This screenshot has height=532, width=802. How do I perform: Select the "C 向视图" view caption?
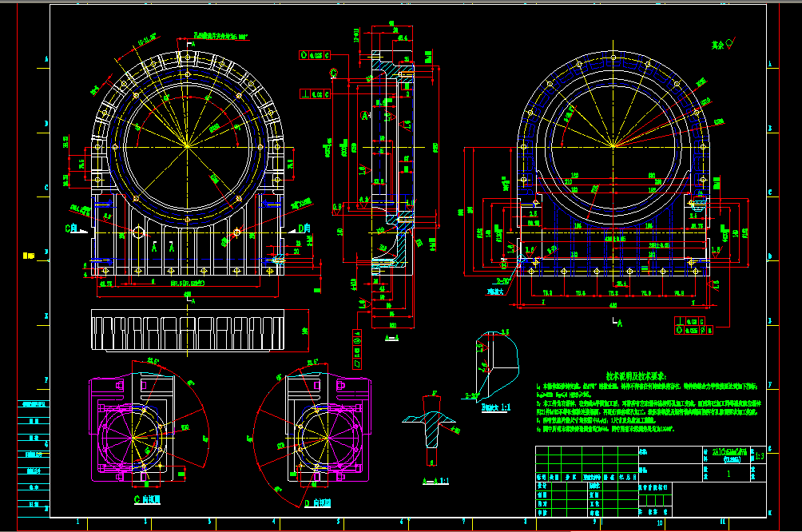pyautogui.click(x=147, y=499)
